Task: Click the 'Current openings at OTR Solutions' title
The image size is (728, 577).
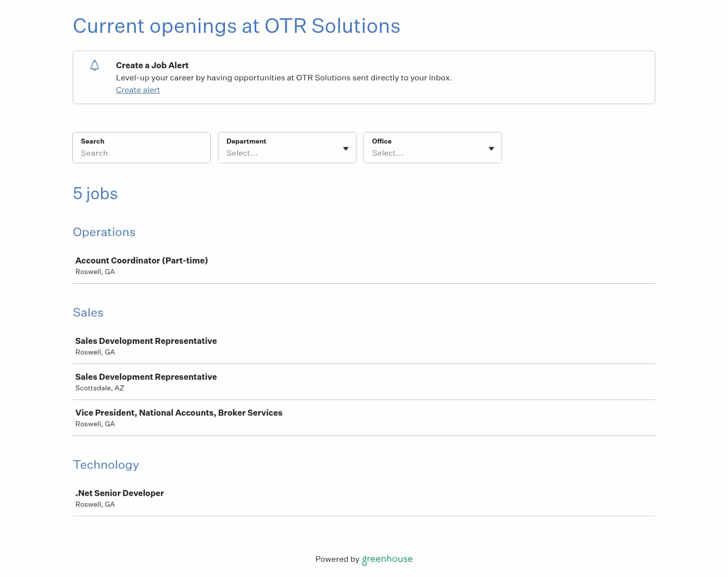Action: [x=237, y=26]
